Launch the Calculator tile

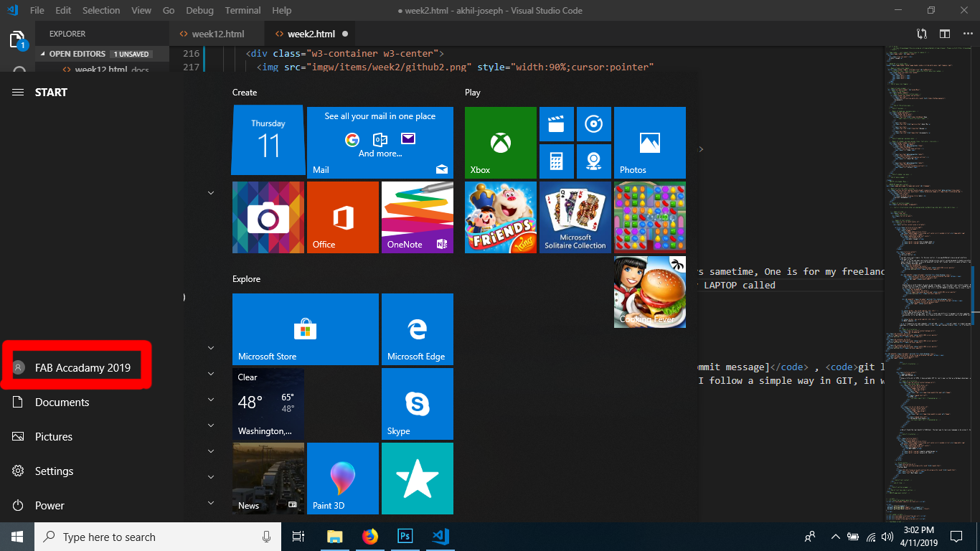(556, 161)
